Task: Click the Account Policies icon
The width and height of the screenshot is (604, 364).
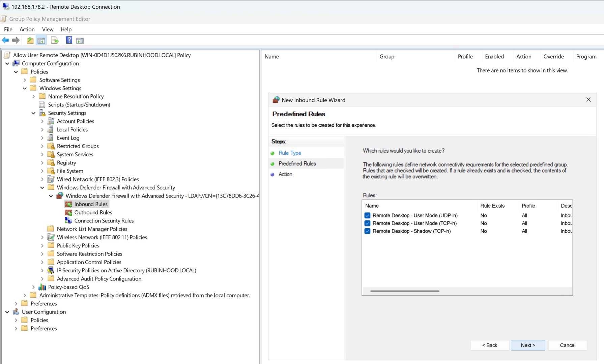Action: pyautogui.click(x=51, y=121)
